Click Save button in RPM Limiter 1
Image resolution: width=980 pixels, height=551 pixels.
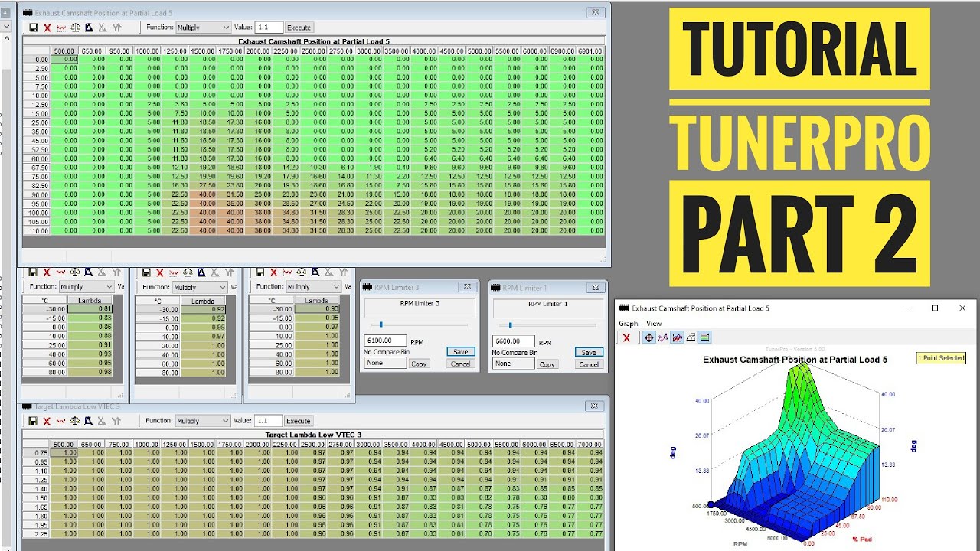[x=589, y=352]
